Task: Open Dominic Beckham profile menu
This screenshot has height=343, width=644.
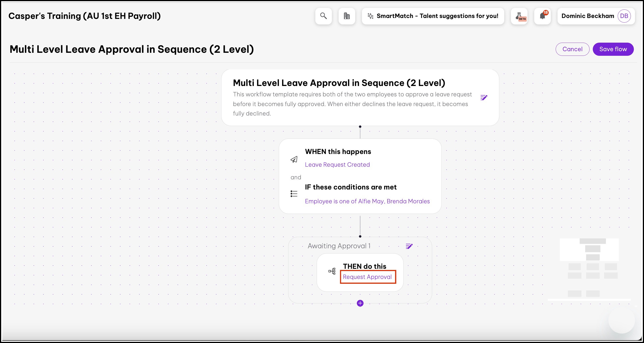Action: tap(587, 16)
